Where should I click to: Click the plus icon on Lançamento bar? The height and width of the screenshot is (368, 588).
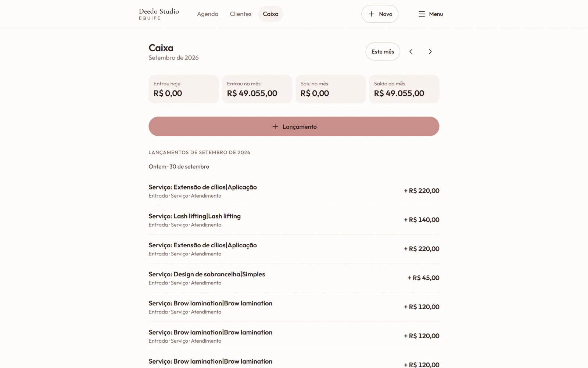[x=275, y=126]
